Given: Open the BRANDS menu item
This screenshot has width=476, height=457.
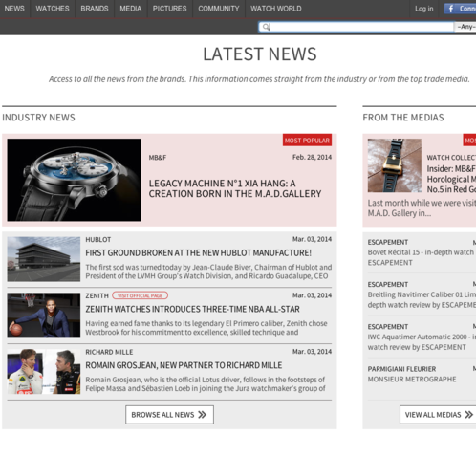Looking at the screenshot, I should click(x=95, y=9).
